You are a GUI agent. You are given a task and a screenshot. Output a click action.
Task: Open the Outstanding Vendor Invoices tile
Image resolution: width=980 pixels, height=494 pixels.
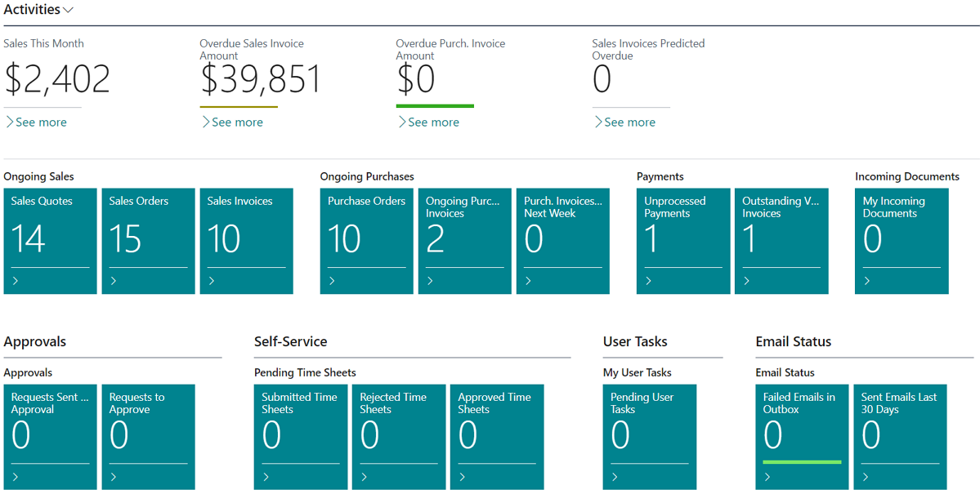pos(781,241)
